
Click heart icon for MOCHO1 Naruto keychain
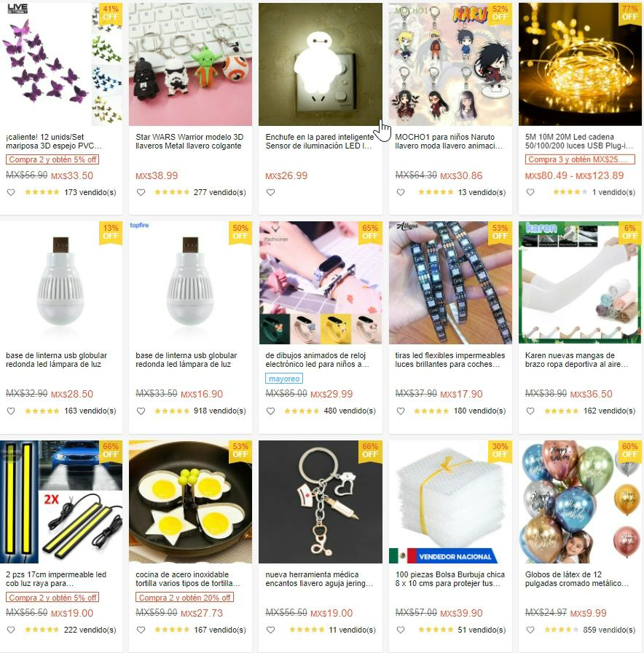point(401,192)
